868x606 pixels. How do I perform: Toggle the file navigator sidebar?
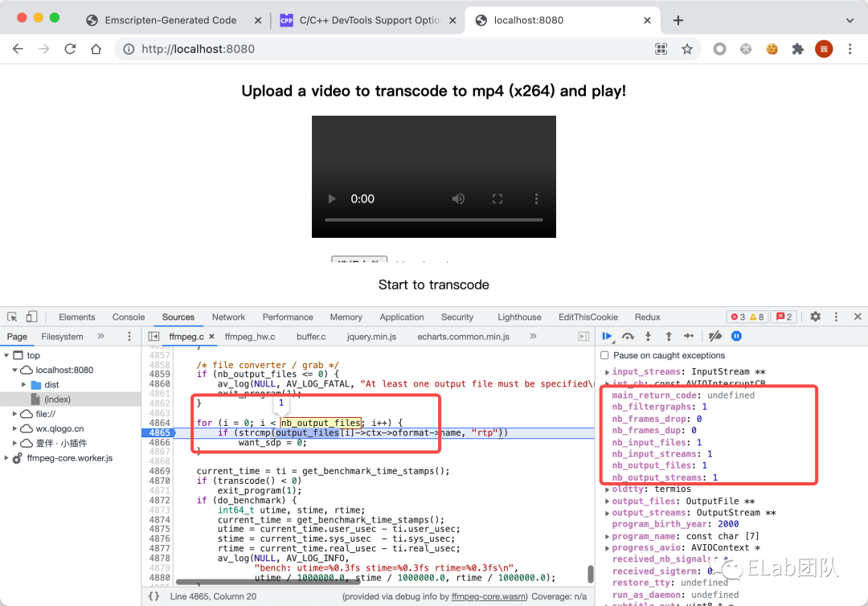coord(154,337)
